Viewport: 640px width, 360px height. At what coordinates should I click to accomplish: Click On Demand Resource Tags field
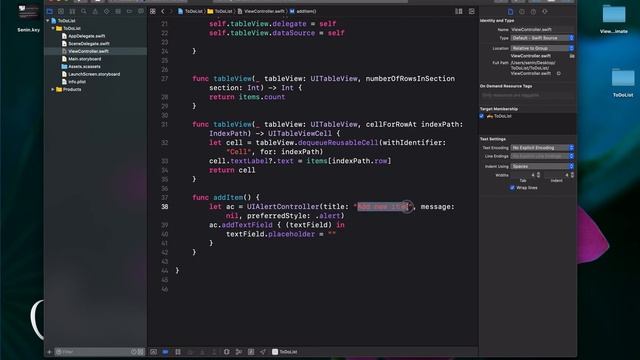pyautogui.click(x=527, y=95)
